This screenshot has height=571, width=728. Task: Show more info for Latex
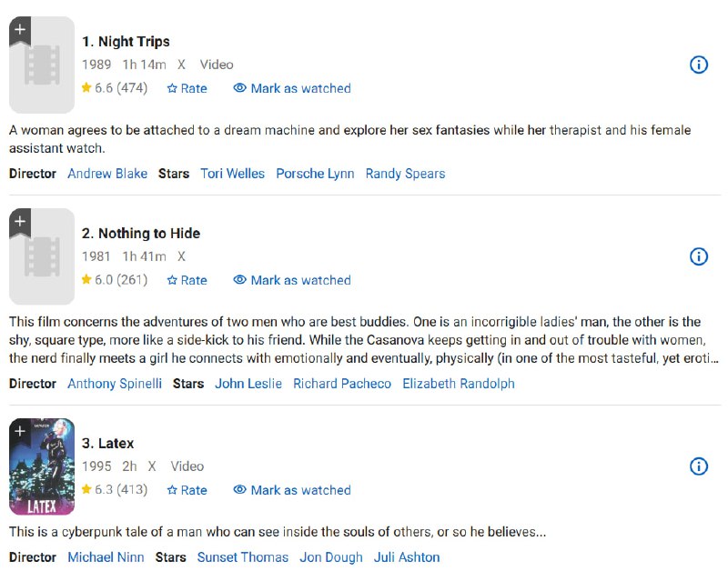coord(699,466)
